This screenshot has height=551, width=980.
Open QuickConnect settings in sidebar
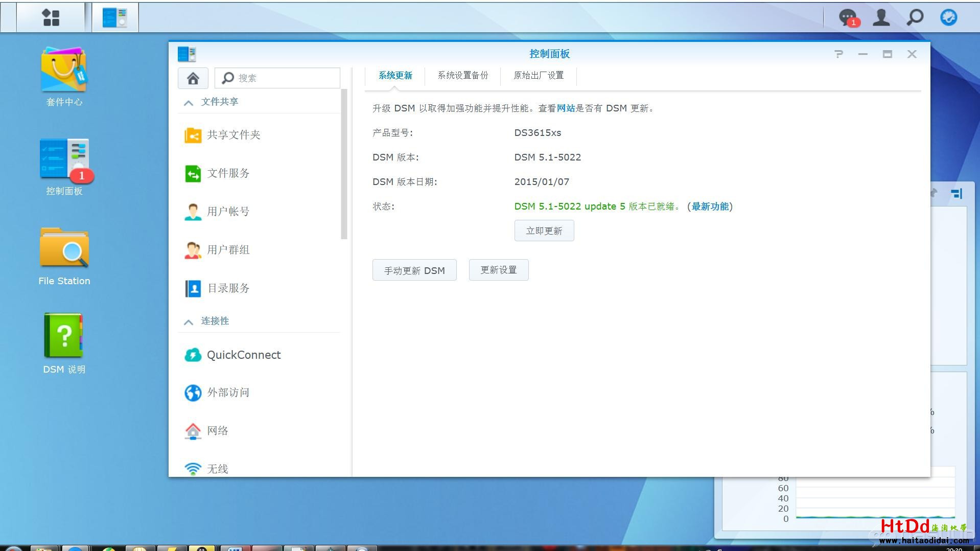243,355
